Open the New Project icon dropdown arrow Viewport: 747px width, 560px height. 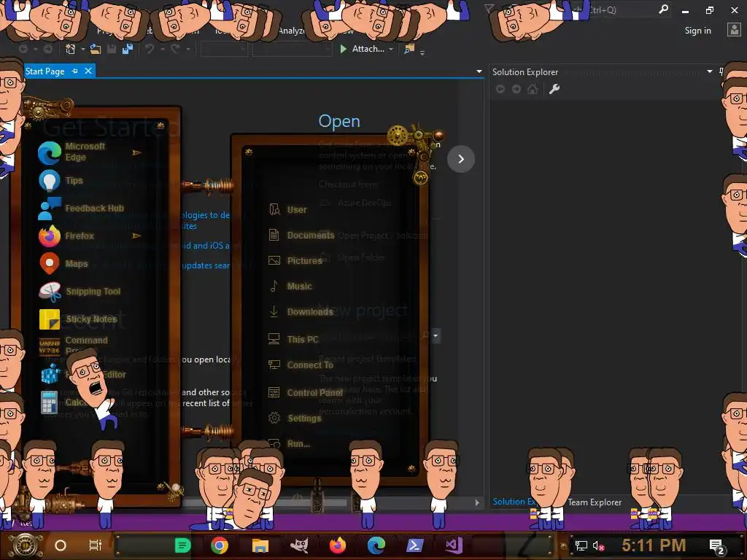(83, 49)
